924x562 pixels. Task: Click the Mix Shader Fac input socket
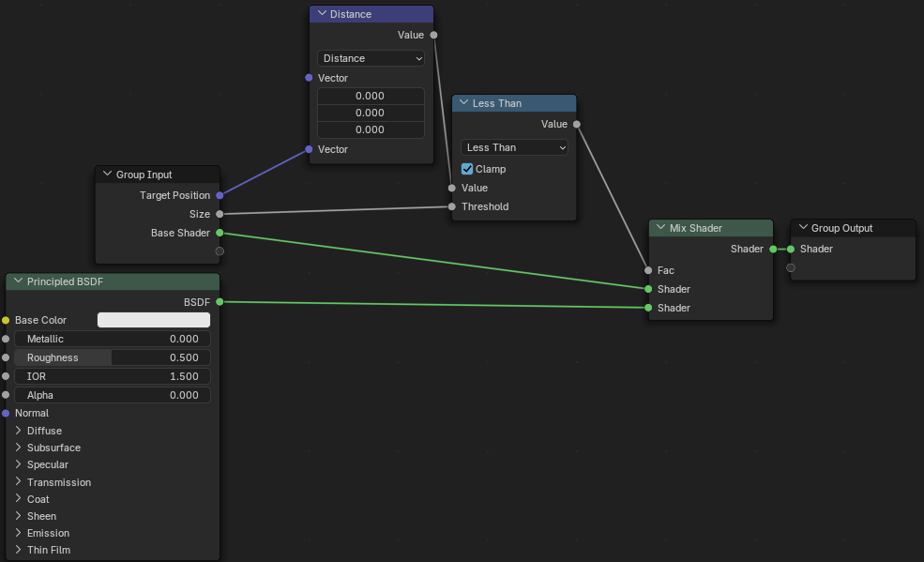coord(648,270)
